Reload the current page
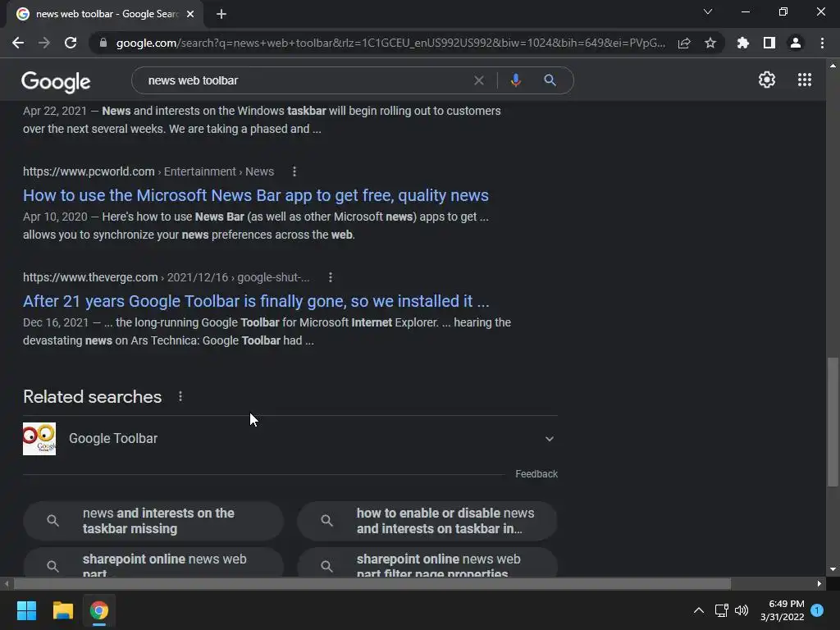The image size is (840, 630). coord(71,43)
